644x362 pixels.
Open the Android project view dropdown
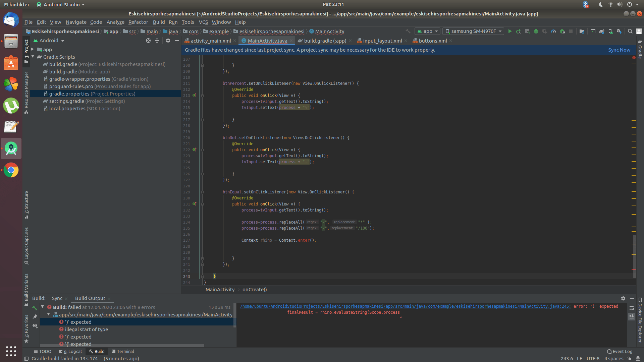tap(52, 41)
